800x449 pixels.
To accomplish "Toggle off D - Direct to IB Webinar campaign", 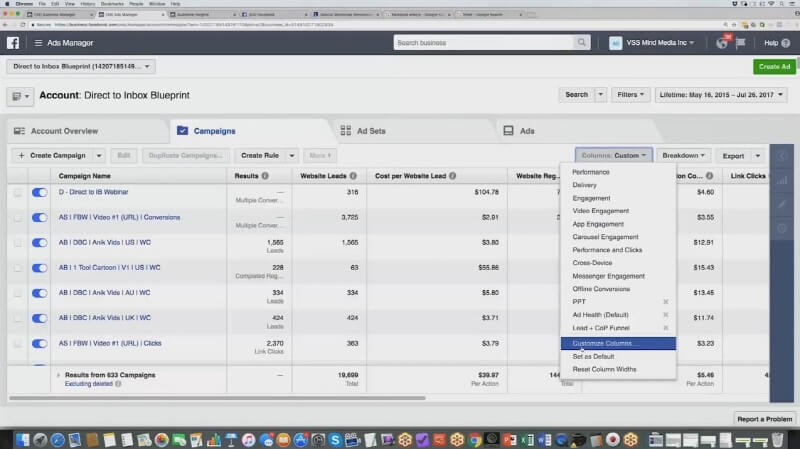I will (39, 193).
